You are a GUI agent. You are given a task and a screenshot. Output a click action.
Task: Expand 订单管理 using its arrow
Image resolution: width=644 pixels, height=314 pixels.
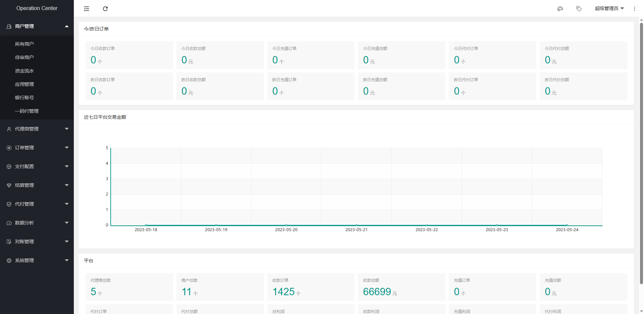coord(67,148)
